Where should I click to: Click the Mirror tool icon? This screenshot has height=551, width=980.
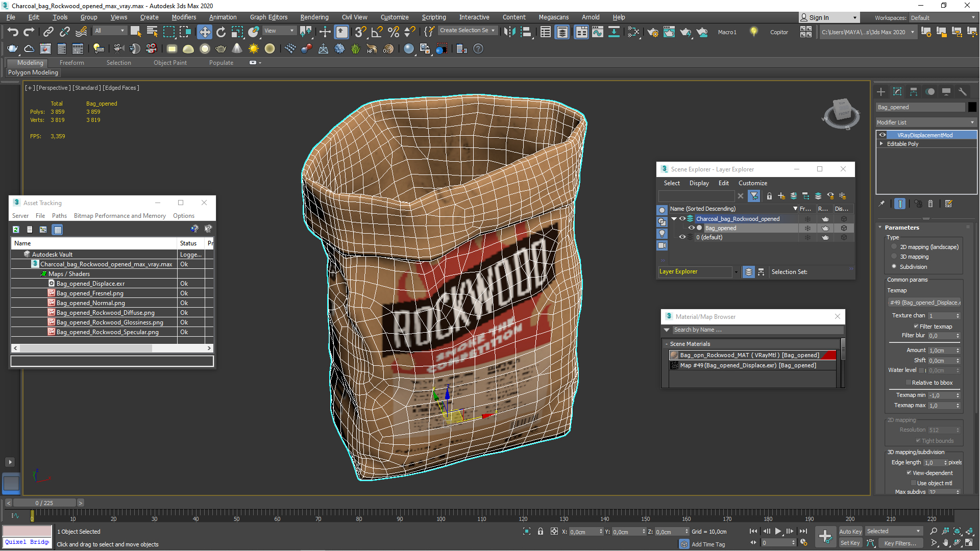click(x=509, y=32)
